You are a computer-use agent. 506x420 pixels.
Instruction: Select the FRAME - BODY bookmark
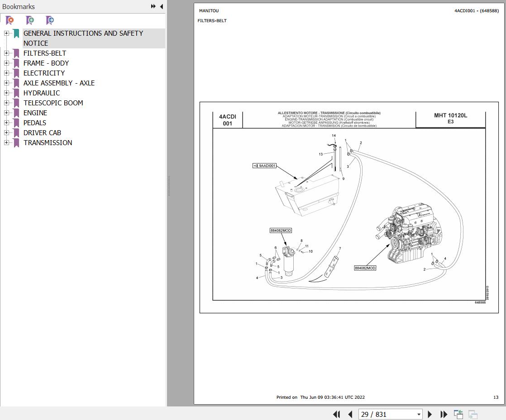[46, 63]
